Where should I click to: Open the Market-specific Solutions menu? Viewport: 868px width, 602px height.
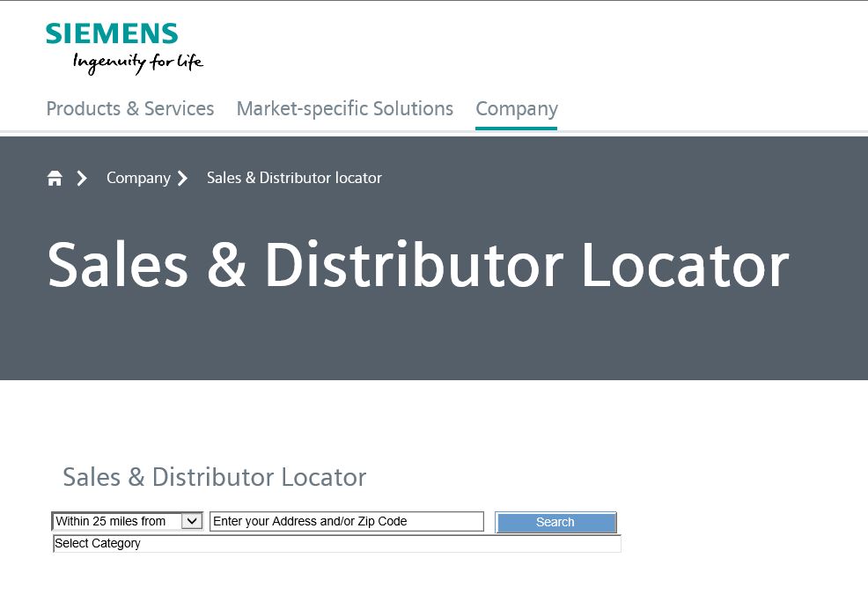tap(345, 108)
